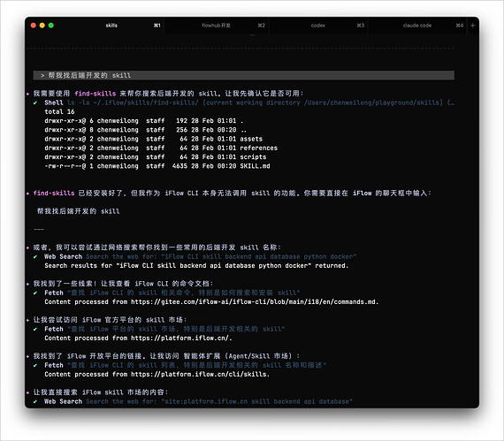Click the prompt input line with skill query
Image resolution: width=504 pixels, height=441 pixels.
click(244, 75)
